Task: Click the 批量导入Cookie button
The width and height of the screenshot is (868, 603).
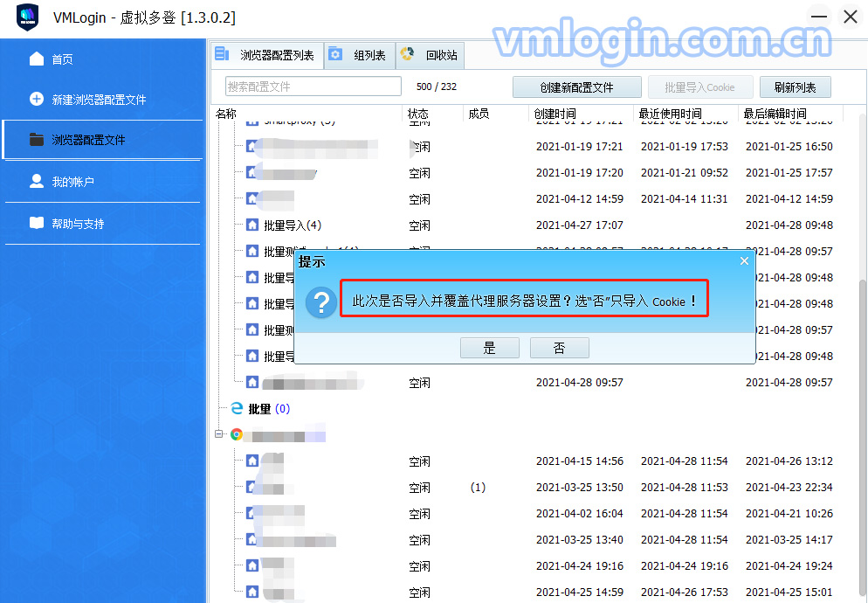Action: (x=699, y=87)
